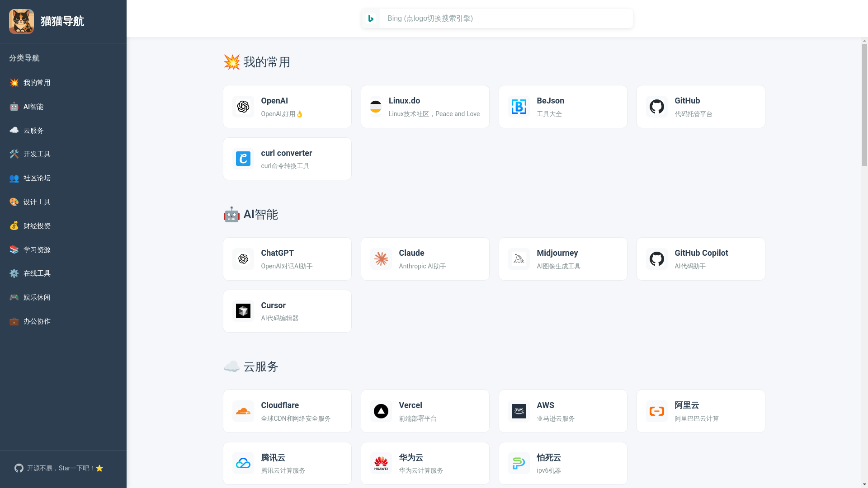Jump to 社区论坛 category

(x=63, y=178)
